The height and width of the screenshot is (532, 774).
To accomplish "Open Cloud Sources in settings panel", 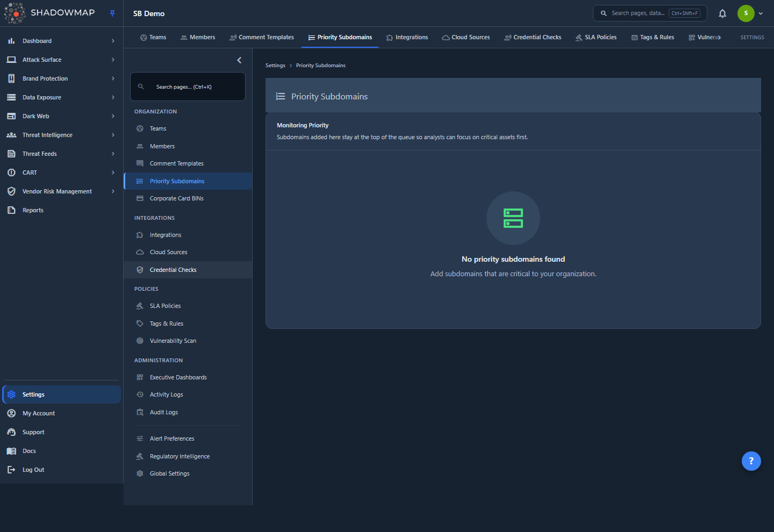I will click(188, 252).
